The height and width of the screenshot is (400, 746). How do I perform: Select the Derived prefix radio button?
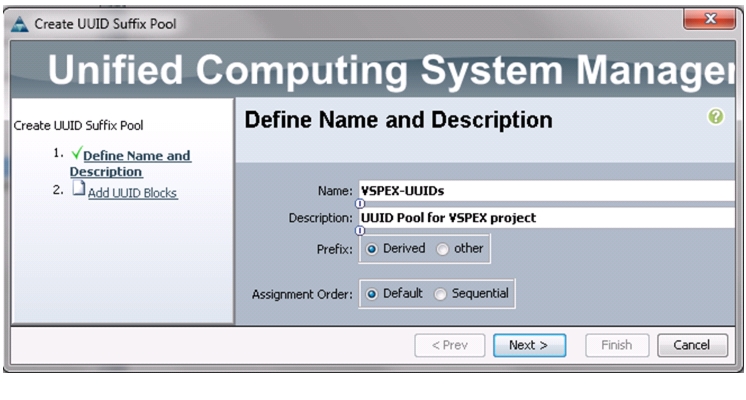(372, 249)
